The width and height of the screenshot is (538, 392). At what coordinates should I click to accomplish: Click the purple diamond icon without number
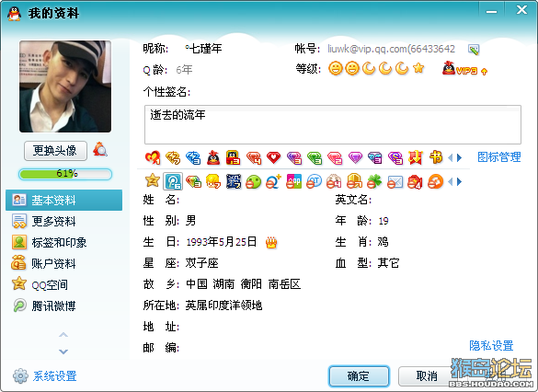click(355, 157)
